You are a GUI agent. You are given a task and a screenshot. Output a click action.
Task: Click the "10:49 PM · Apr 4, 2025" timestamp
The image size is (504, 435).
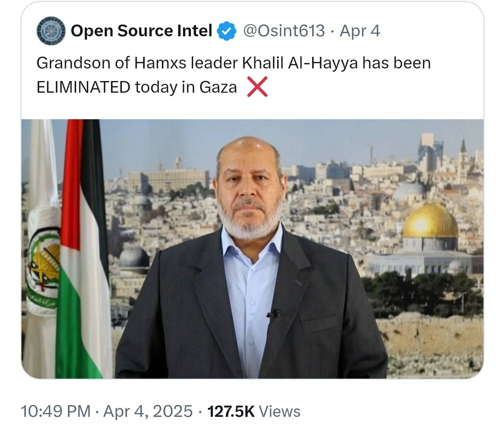click(x=107, y=411)
